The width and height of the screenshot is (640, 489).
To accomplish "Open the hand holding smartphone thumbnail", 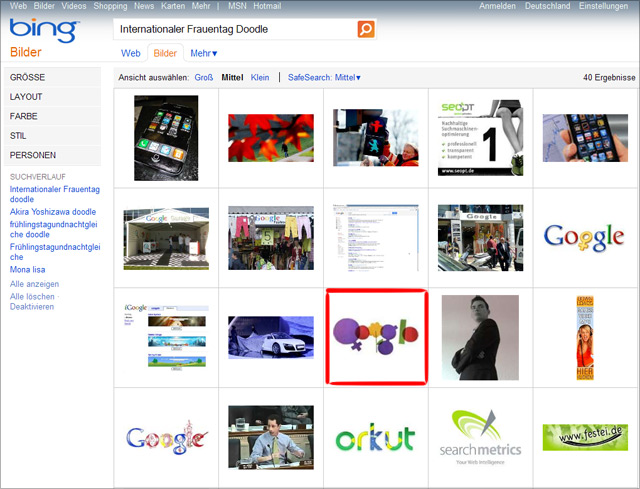I will click(585, 138).
